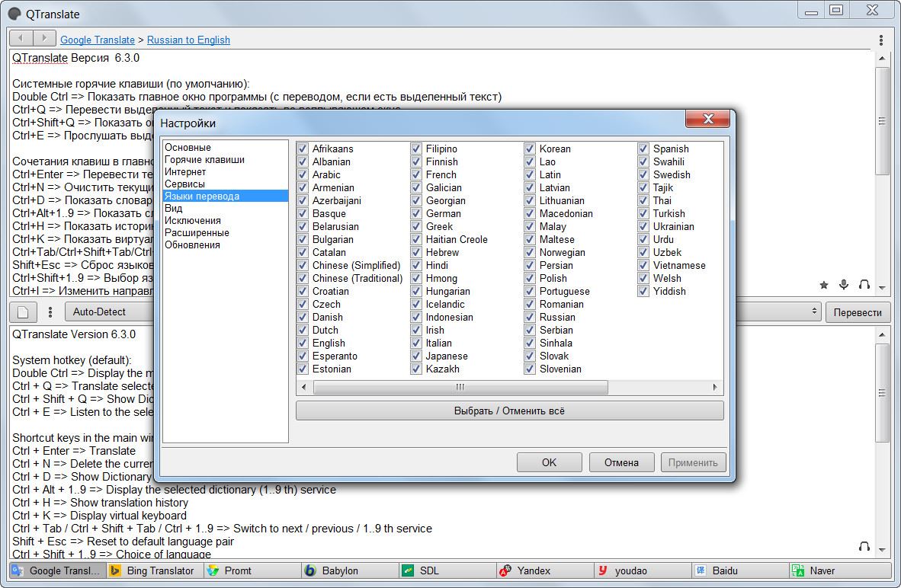Toggle the German language checkbox
The width and height of the screenshot is (901, 588).
coord(416,213)
